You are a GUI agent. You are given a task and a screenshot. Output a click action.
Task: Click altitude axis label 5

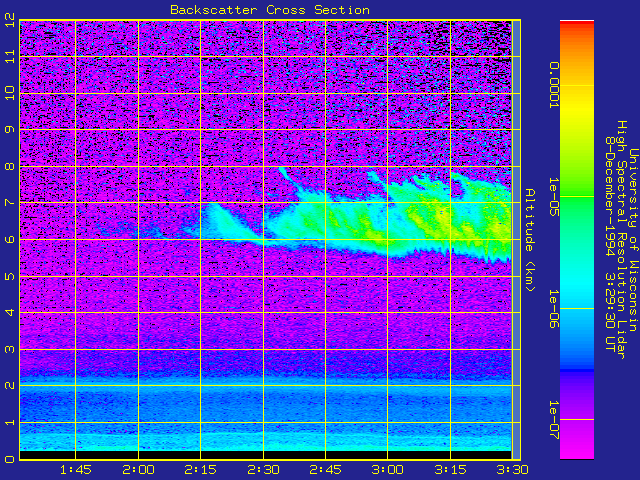tap(10, 276)
